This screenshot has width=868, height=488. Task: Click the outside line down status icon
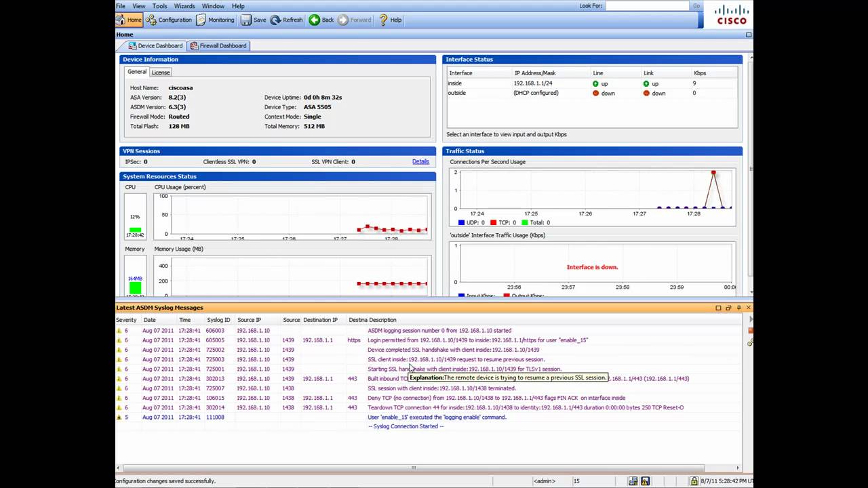595,93
